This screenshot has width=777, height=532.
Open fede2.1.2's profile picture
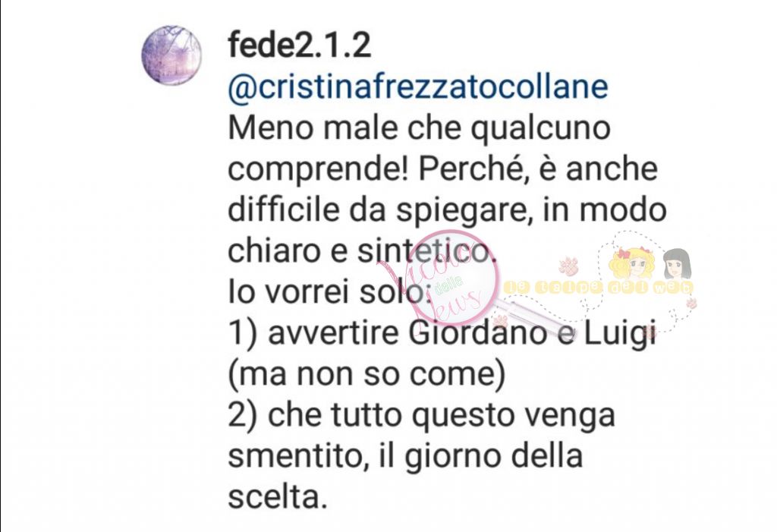tap(171, 55)
